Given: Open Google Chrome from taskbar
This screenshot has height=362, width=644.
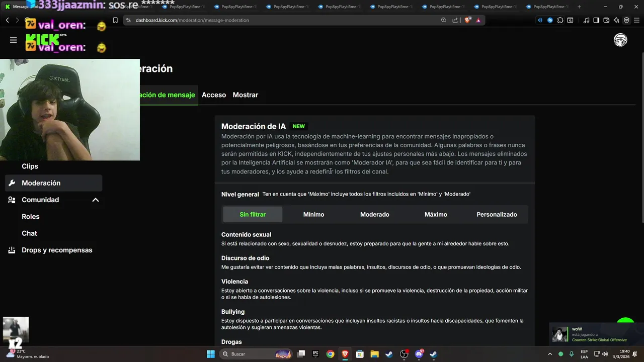Looking at the screenshot, I should pyautogui.click(x=330, y=354).
